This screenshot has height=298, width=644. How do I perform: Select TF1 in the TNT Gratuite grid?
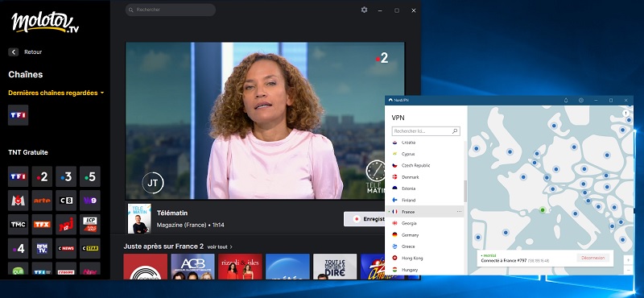[x=18, y=176]
